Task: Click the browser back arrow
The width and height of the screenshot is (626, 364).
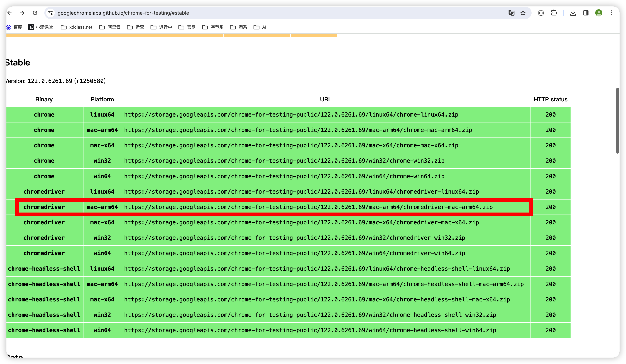Action: 9,13
